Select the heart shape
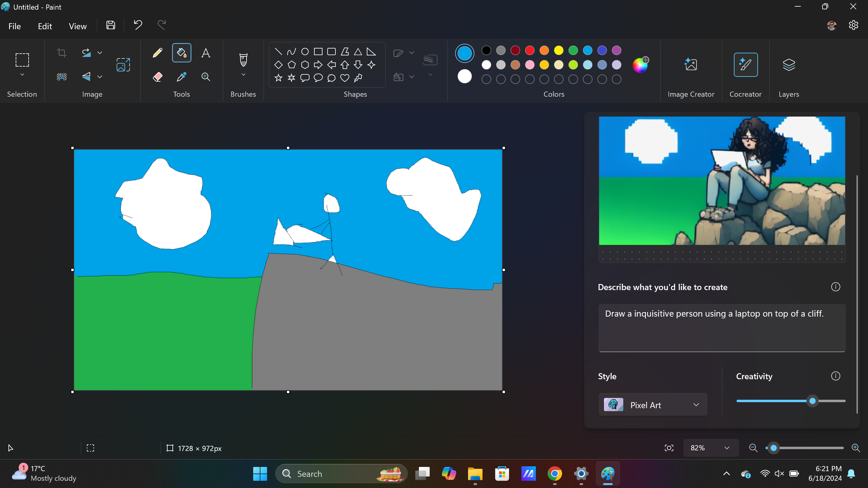This screenshot has width=868, height=488. coord(344,78)
